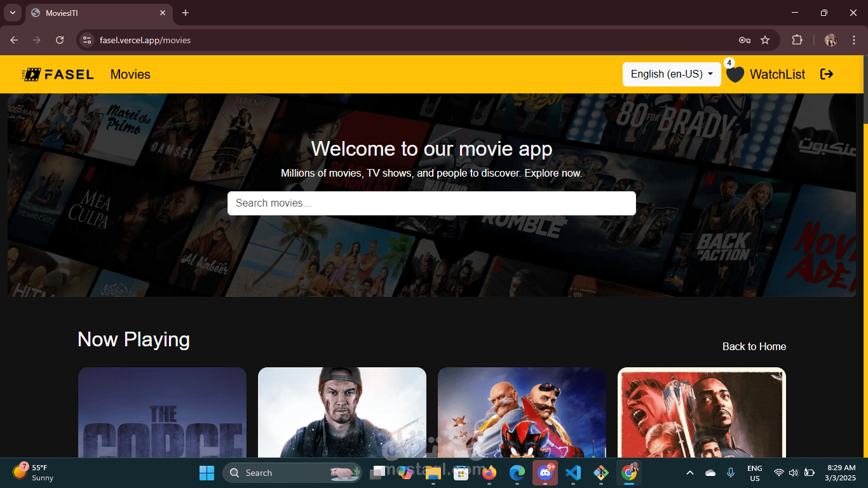Screen dimensions: 868x488
Task: Focus the Search movies input field
Action: [431, 203]
